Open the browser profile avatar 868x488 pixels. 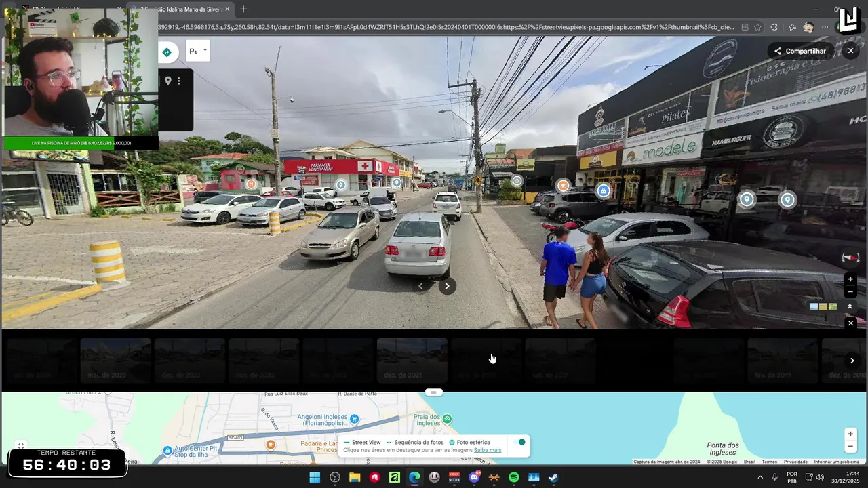coord(808,27)
